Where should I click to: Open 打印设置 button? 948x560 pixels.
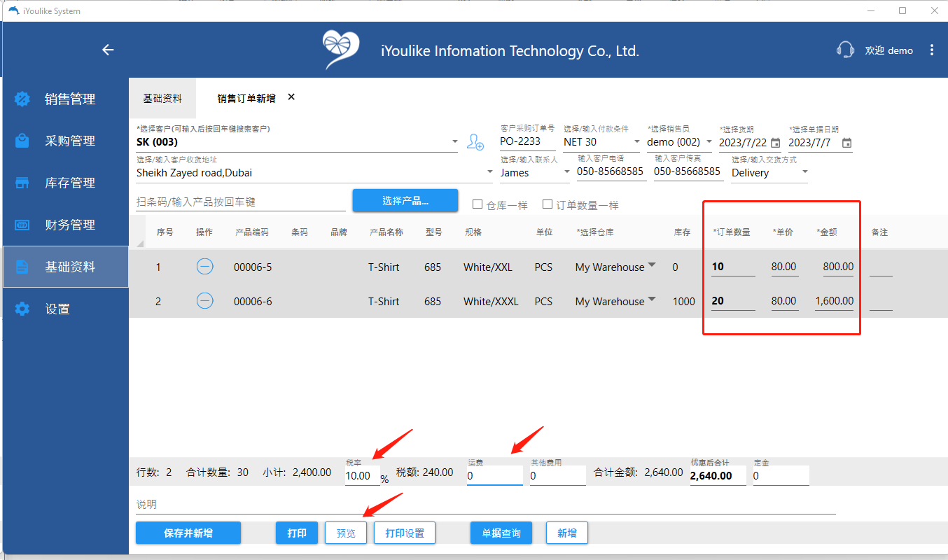pos(405,533)
